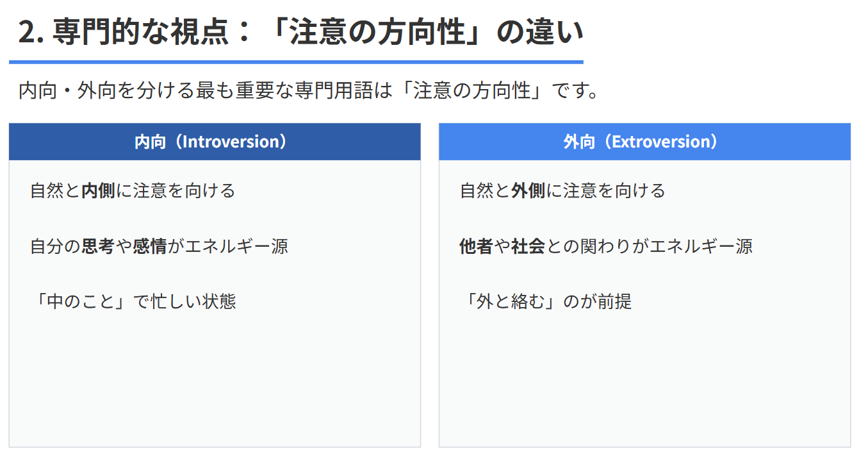Select the 外向（Extroversion）header bar

pyautogui.click(x=644, y=142)
